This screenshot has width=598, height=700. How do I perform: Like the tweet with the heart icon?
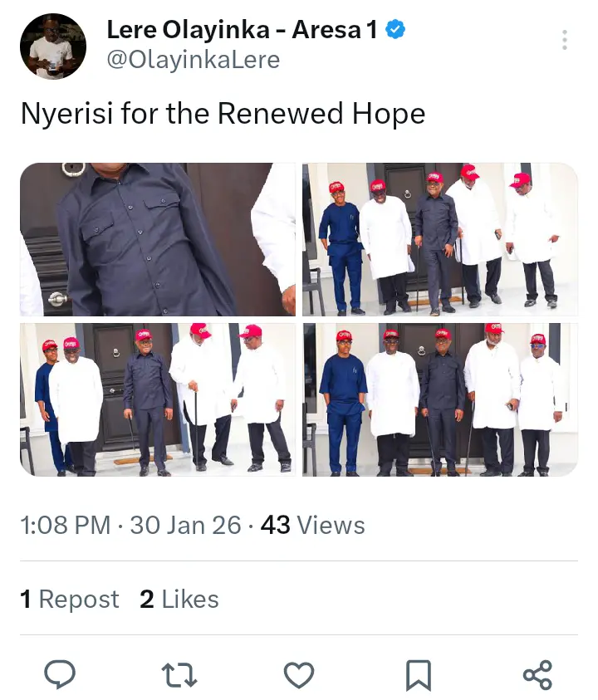point(299,674)
